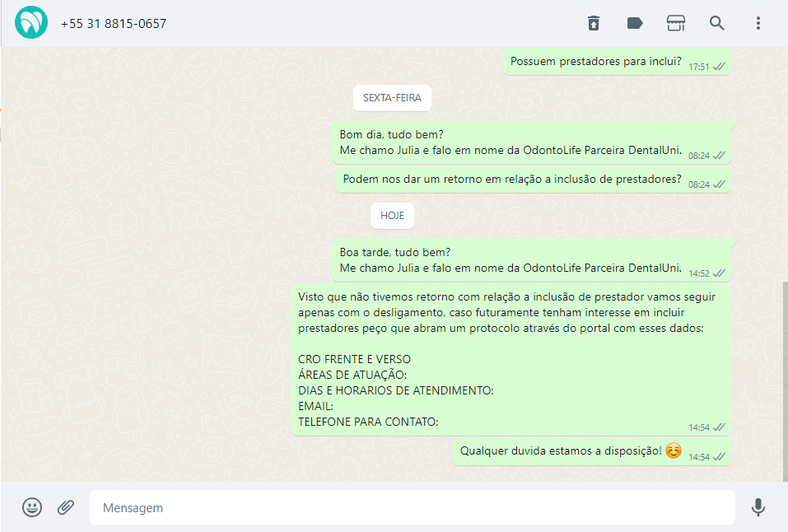Screen dimensions: 788x532
Task: Click the delete chat trash icon
Action: pyautogui.click(x=594, y=23)
